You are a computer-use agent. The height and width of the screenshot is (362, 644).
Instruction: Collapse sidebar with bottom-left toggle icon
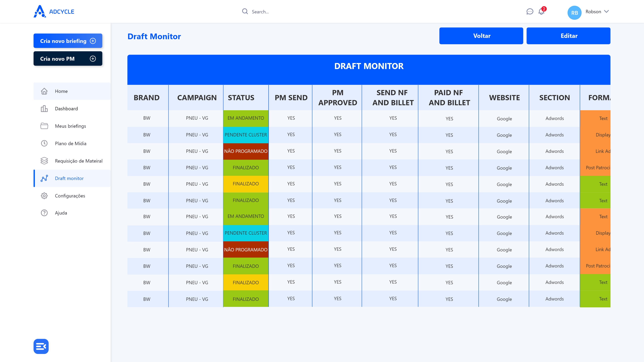click(x=41, y=346)
